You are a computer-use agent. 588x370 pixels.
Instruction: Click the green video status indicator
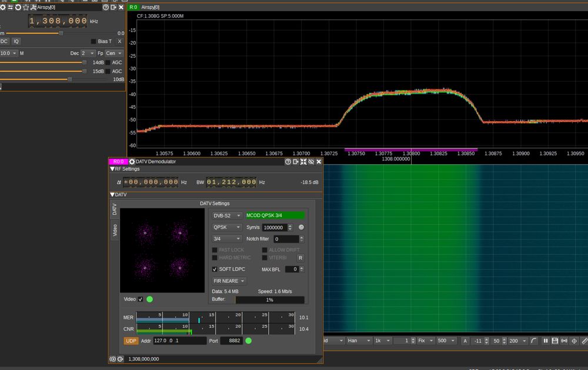click(149, 299)
